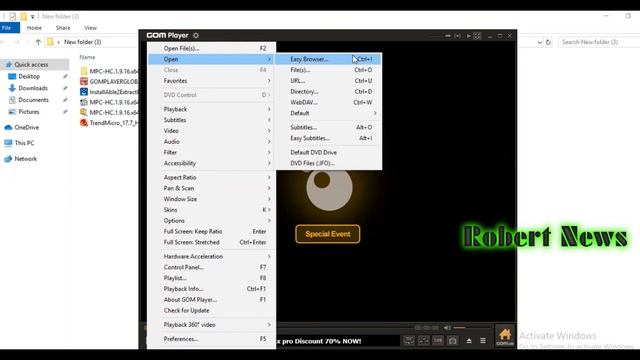Switch to the Share ribbon tab
Image resolution: width=640 pixels, height=360 pixels.
tap(63, 28)
